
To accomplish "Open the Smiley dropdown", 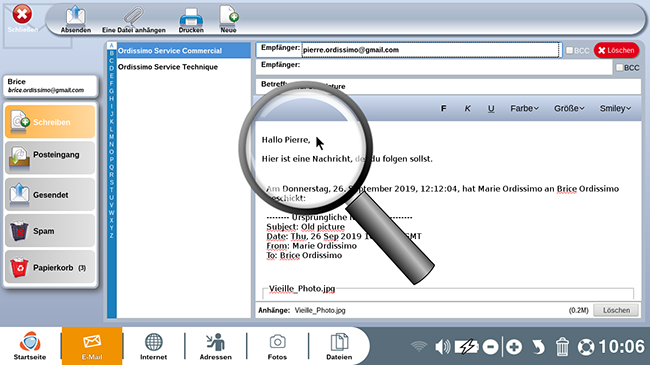I will (x=615, y=108).
